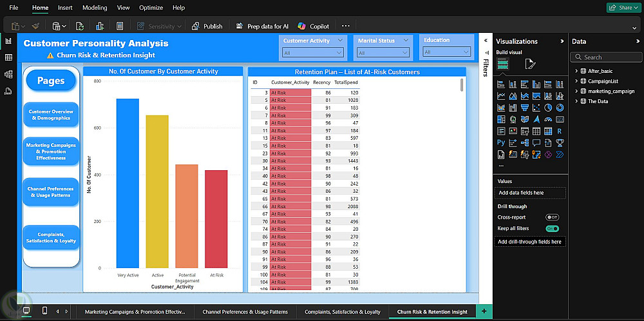Collapse the Data pane chevron

point(638,41)
